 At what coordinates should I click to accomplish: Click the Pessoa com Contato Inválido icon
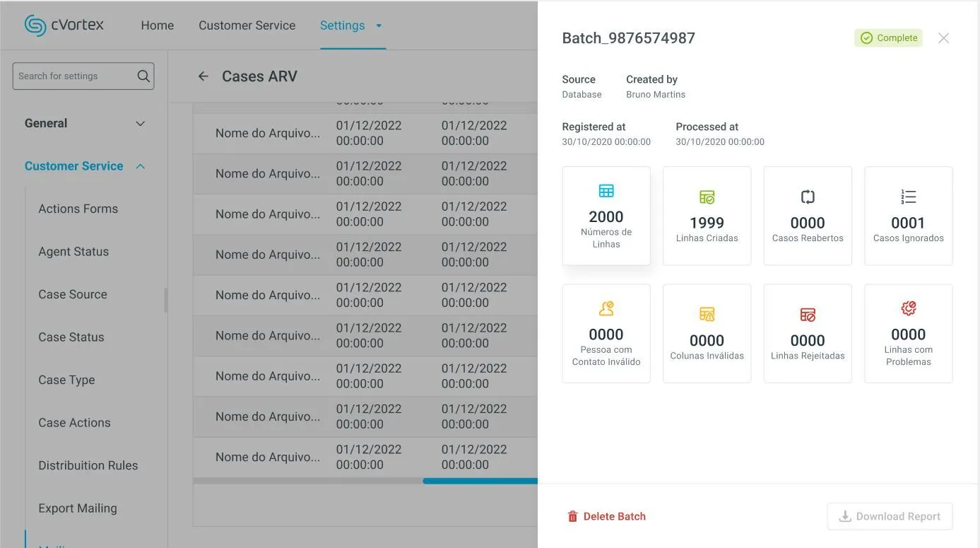606,308
